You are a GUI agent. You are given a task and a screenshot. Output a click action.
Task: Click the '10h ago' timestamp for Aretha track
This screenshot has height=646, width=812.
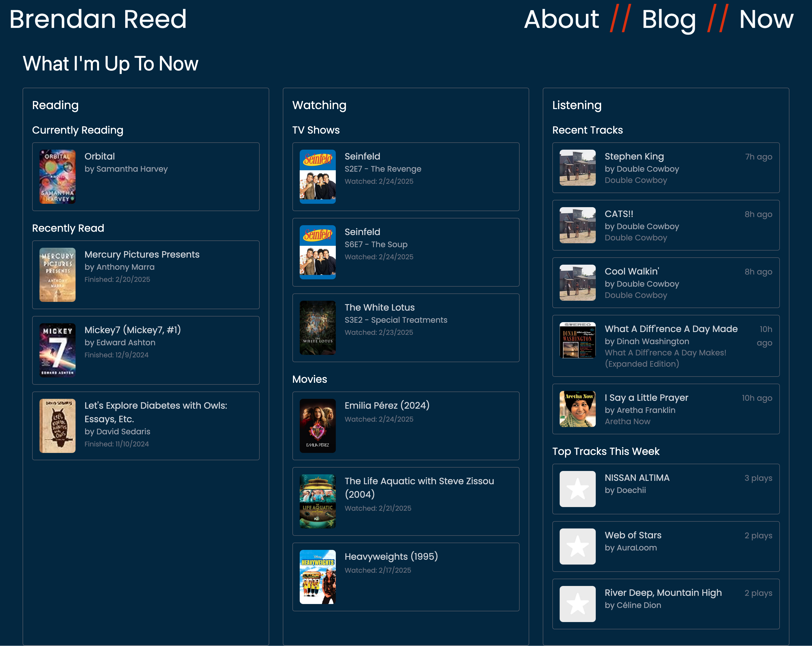click(x=757, y=398)
